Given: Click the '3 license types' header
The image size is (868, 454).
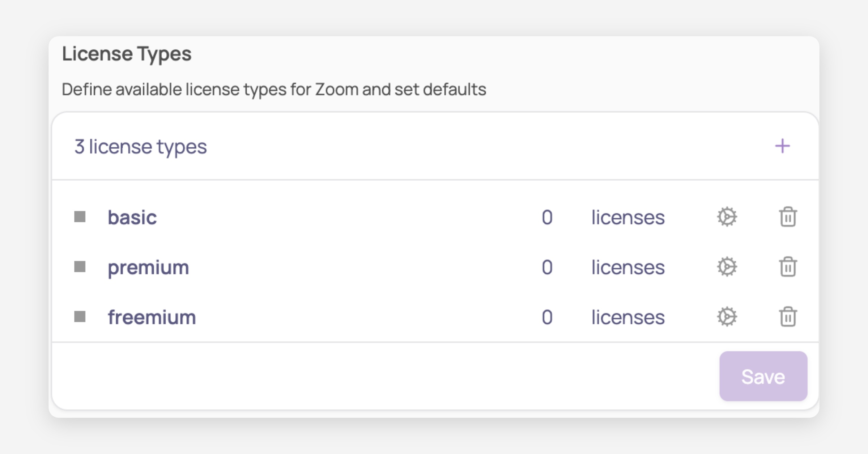Looking at the screenshot, I should pos(141,147).
